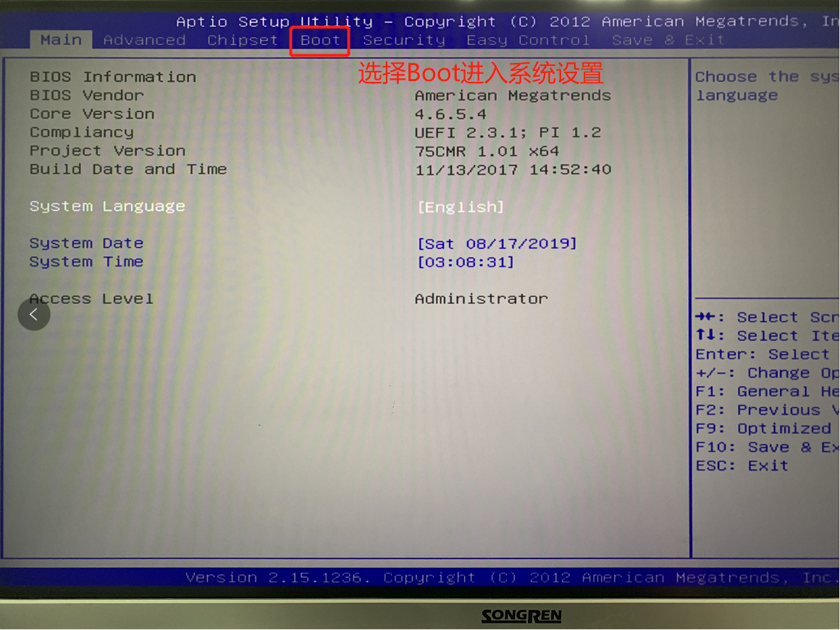Switch to Save & Exit tab
The image size is (840, 630).
pos(668,40)
